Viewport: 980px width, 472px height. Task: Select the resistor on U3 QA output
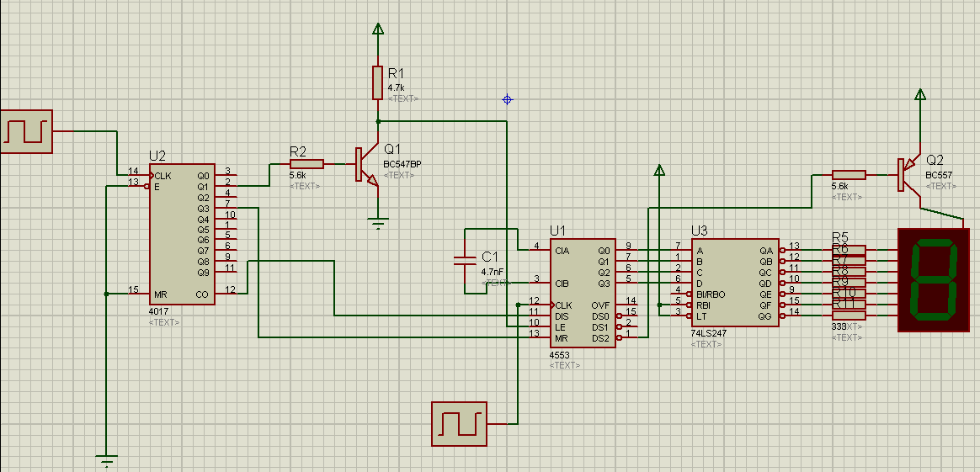(x=849, y=251)
